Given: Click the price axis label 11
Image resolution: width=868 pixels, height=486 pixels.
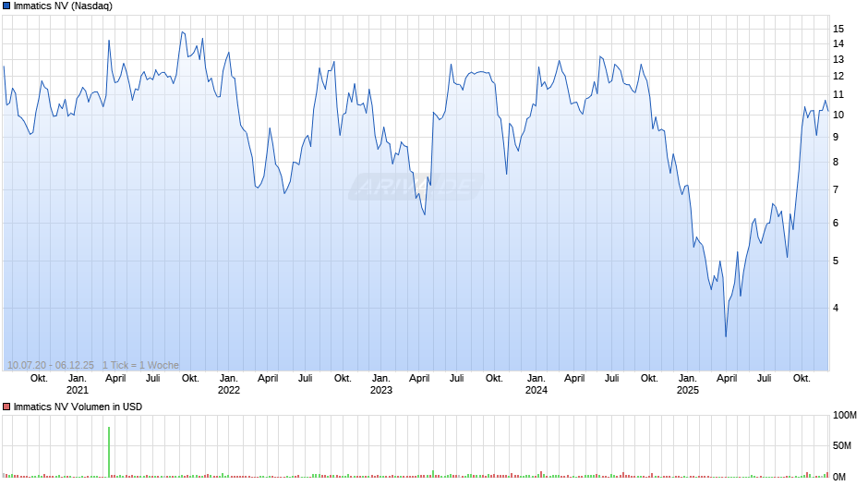Looking at the screenshot, I should point(838,95).
